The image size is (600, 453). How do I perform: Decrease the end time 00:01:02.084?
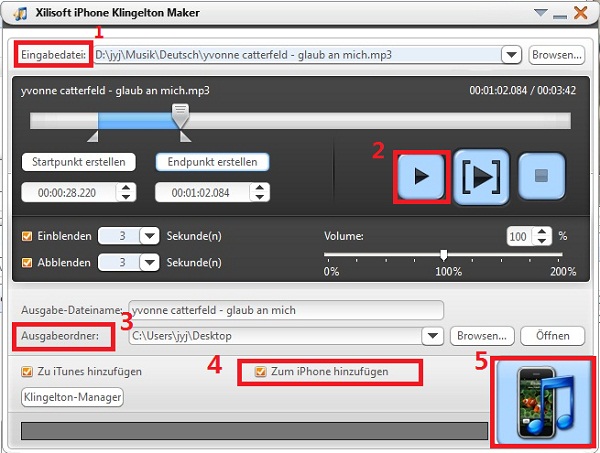(x=259, y=197)
